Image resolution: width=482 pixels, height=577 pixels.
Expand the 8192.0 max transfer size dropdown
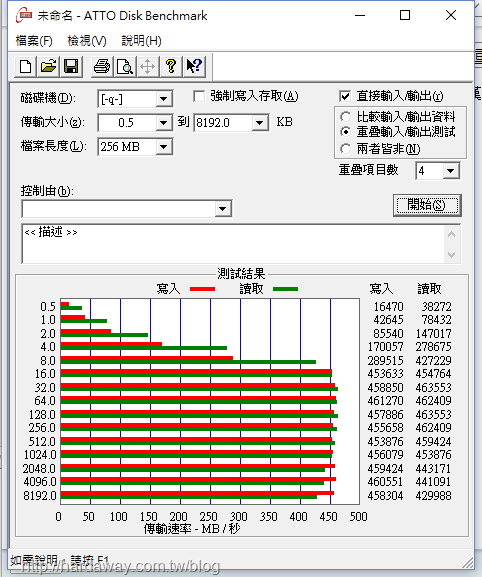tap(260, 123)
